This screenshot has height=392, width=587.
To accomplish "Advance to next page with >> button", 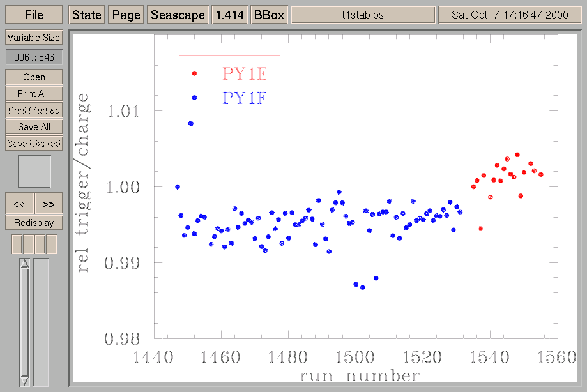I will [49, 204].
